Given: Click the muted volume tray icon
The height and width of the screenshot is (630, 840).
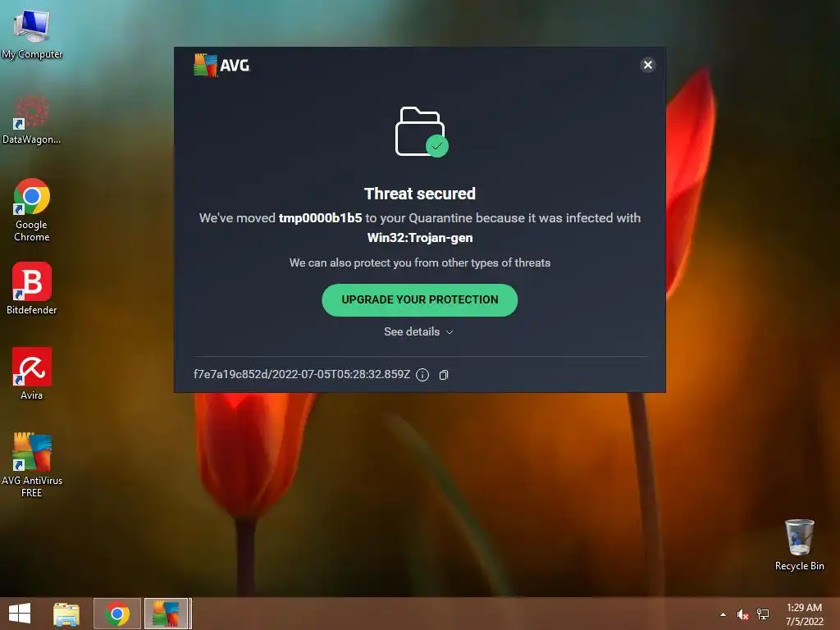Looking at the screenshot, I should pos(742,614).
